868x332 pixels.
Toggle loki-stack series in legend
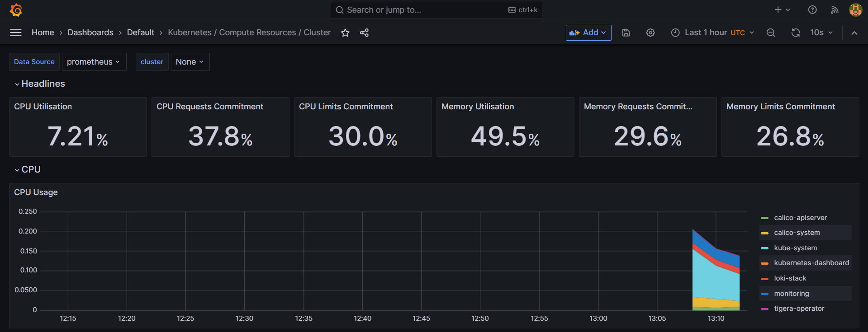pyautogui.click(x=790, y=278)
